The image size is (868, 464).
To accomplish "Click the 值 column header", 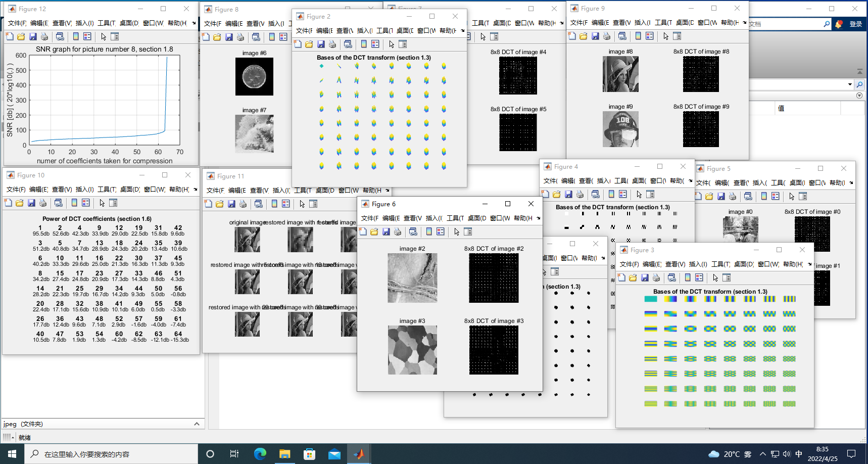I will point(781,108).
